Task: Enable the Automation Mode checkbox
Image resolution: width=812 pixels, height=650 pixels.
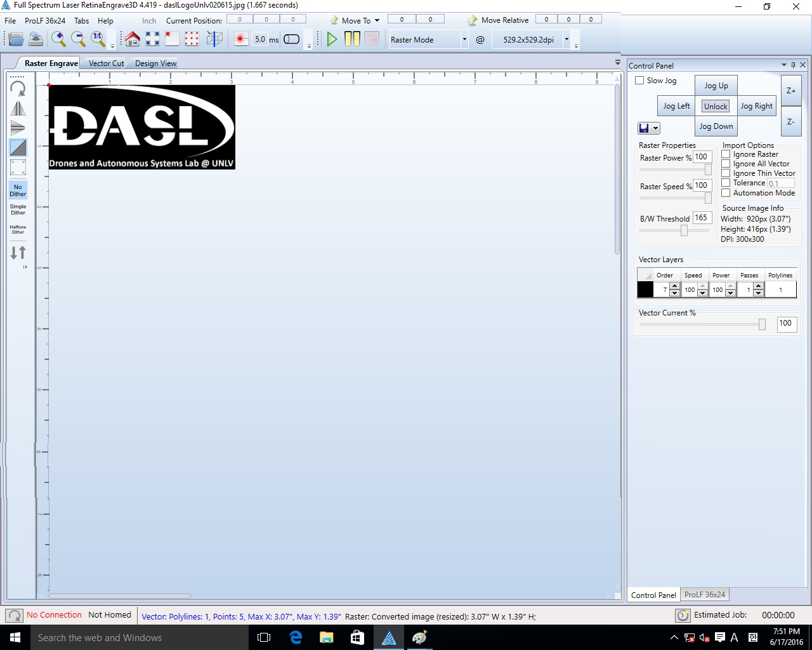Action: [726, 193]
